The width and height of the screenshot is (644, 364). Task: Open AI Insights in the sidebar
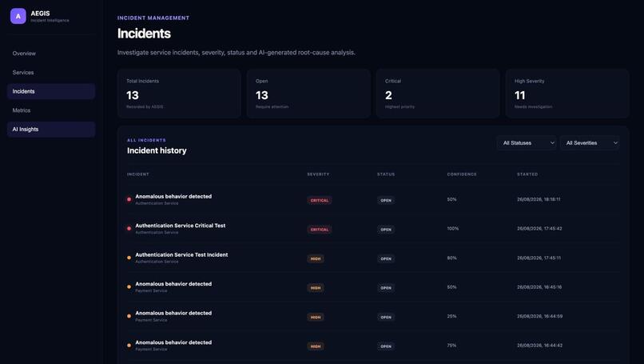pos(51,129)
